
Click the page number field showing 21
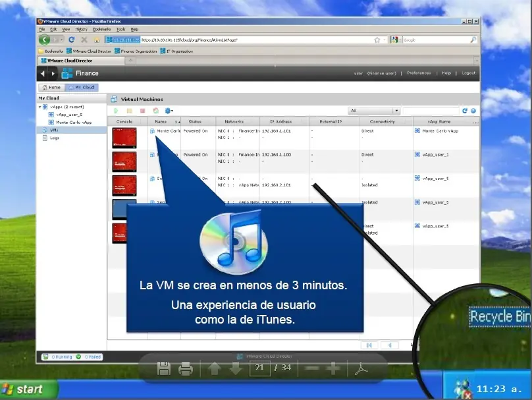(x=260, y=368)
